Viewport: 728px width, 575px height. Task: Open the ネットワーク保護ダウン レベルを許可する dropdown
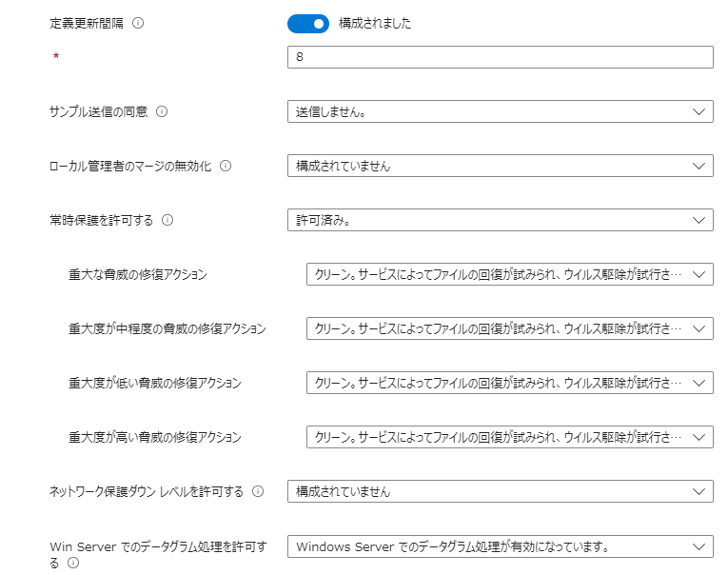500,492
